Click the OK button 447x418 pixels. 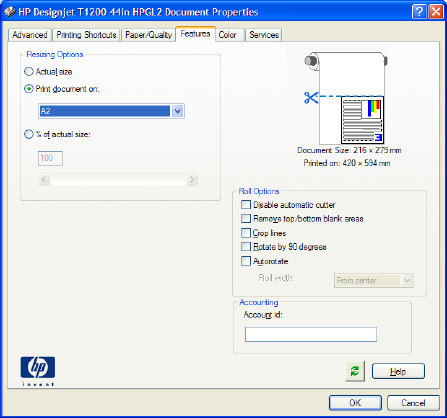pyautogui.click(x=355, y=403)
